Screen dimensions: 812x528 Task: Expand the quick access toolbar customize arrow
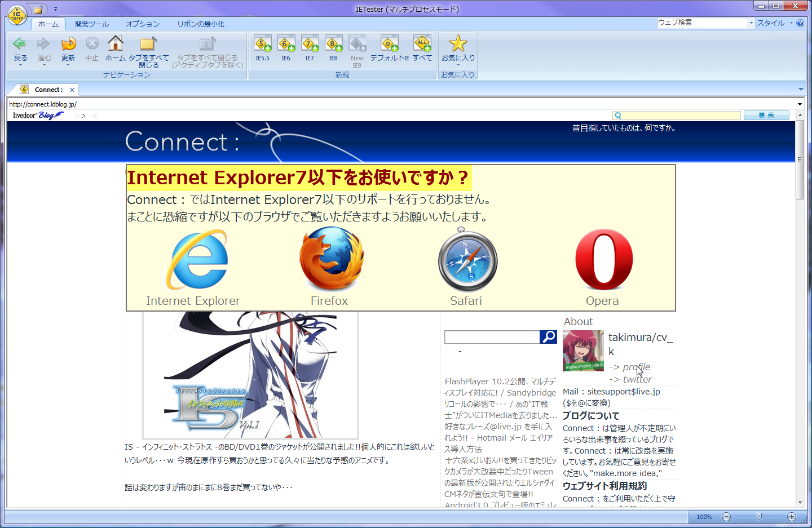(x=55, y=10)
